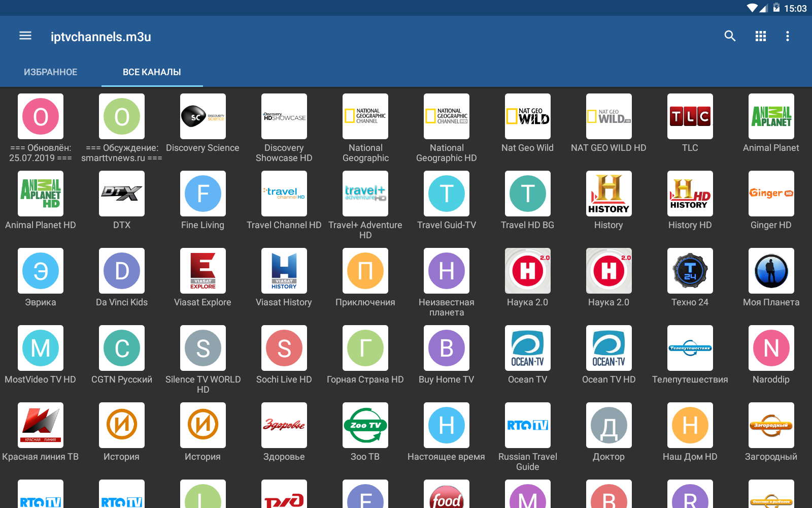
Task: Open the Discovery Science channel icon
Action: [x=203, y=116]
